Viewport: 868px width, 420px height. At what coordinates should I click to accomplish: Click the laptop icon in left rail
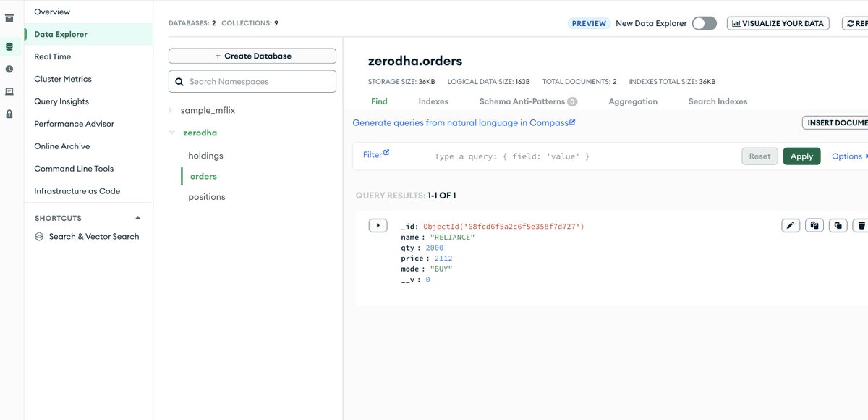pyautogui.click(x=9, y=92)
